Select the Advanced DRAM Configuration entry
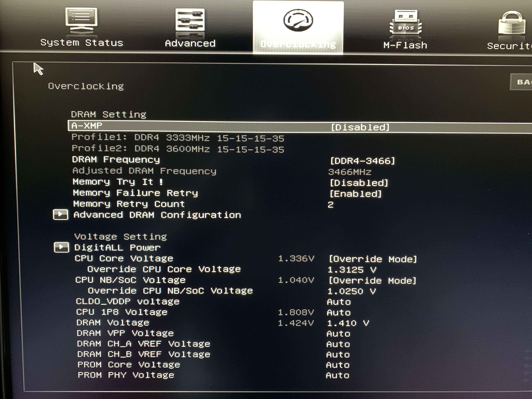The image size is (532, 399). point(157,215)
